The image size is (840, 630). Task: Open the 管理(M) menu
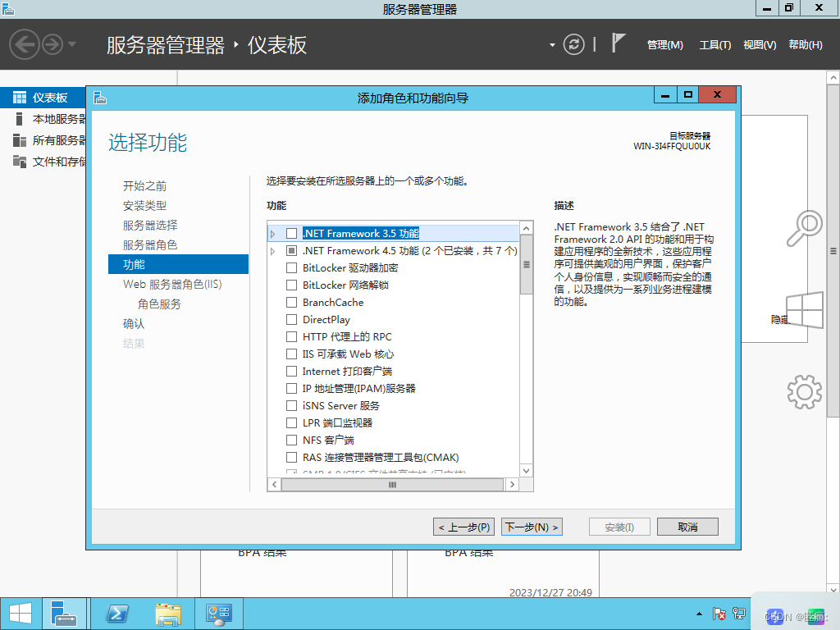tap(664, 45)
